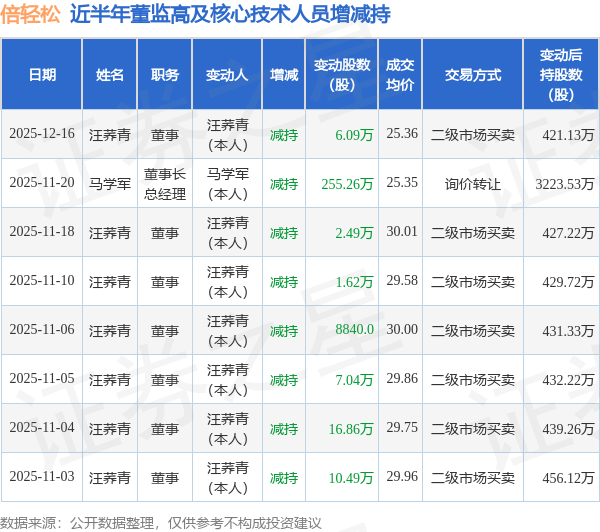Click the 成交均价 column header
Screen dimensions: 600x532
(x=400, y=75)
